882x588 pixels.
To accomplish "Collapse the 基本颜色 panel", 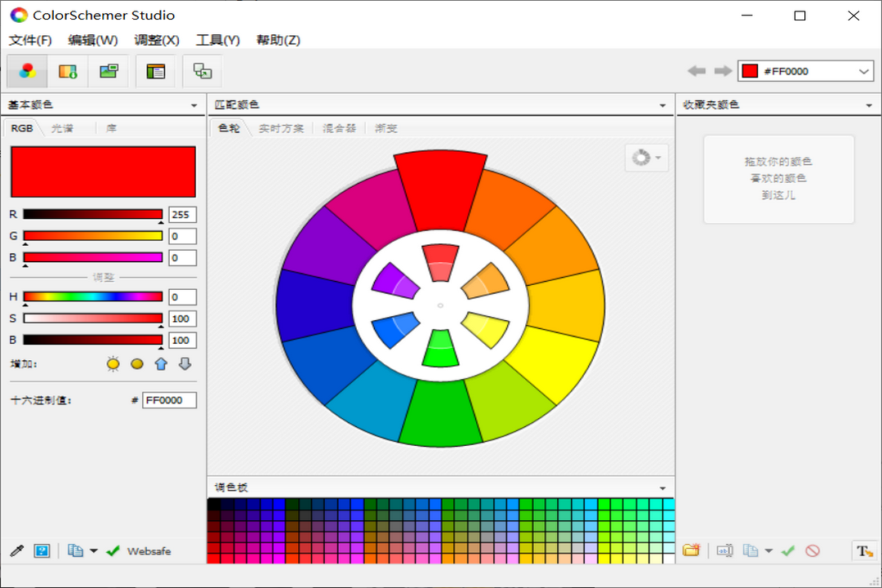I will 194,105.
